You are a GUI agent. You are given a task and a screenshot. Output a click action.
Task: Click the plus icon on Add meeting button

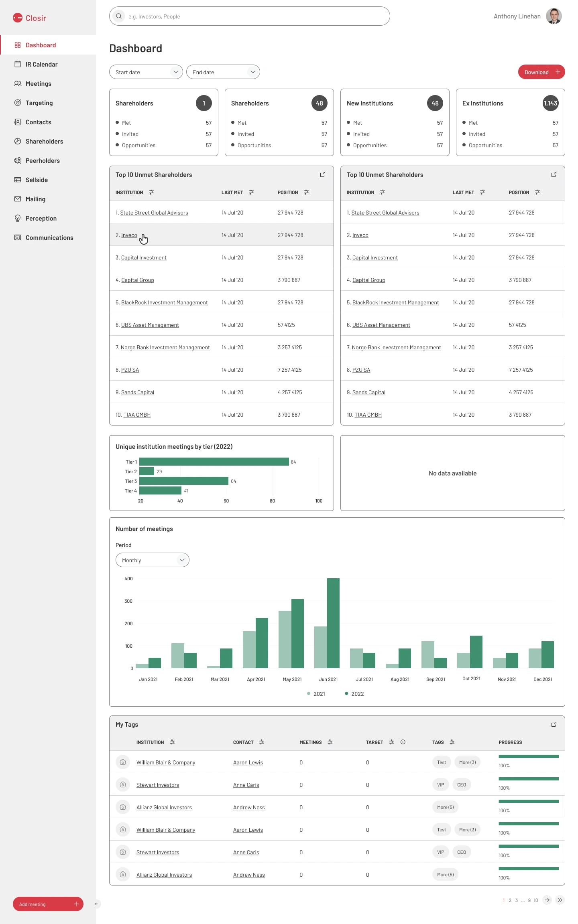[x=76, y=904]
